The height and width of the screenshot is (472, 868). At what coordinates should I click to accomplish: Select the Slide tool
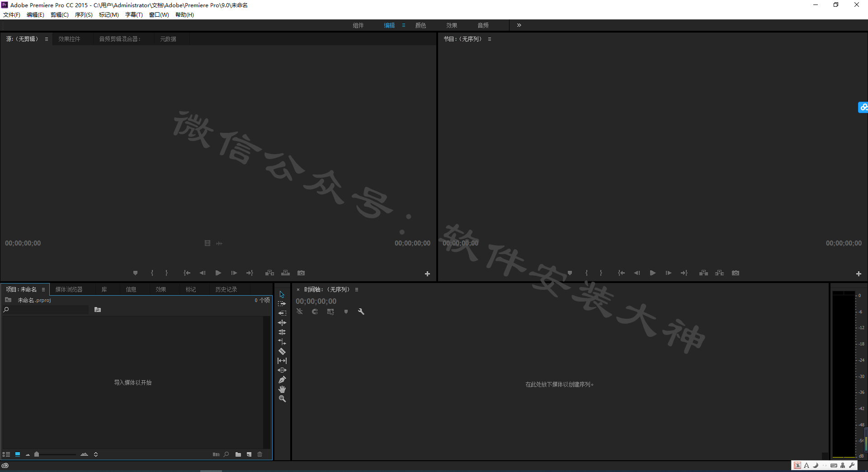[282, 370]
